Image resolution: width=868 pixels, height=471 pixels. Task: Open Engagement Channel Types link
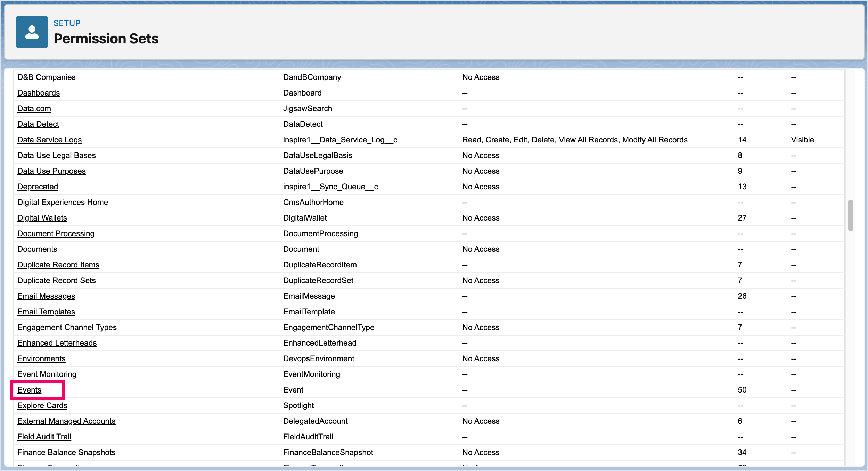pos(67,327)
